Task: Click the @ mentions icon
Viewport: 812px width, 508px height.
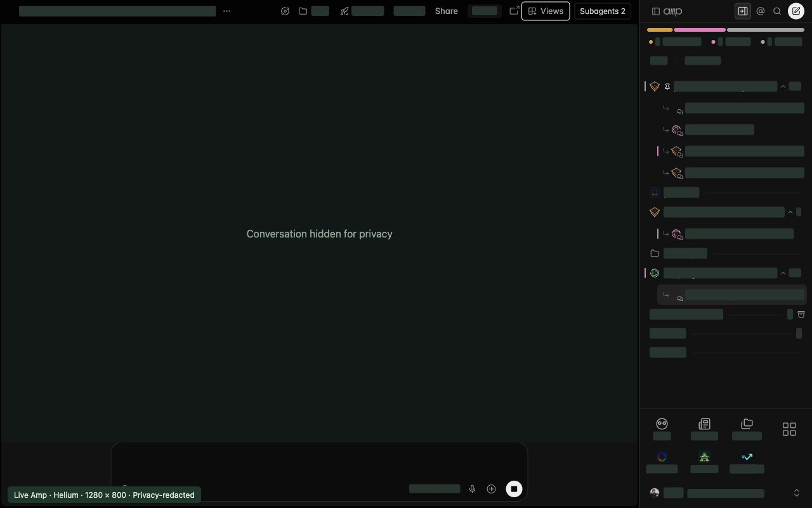Action: tap(761, 11)
